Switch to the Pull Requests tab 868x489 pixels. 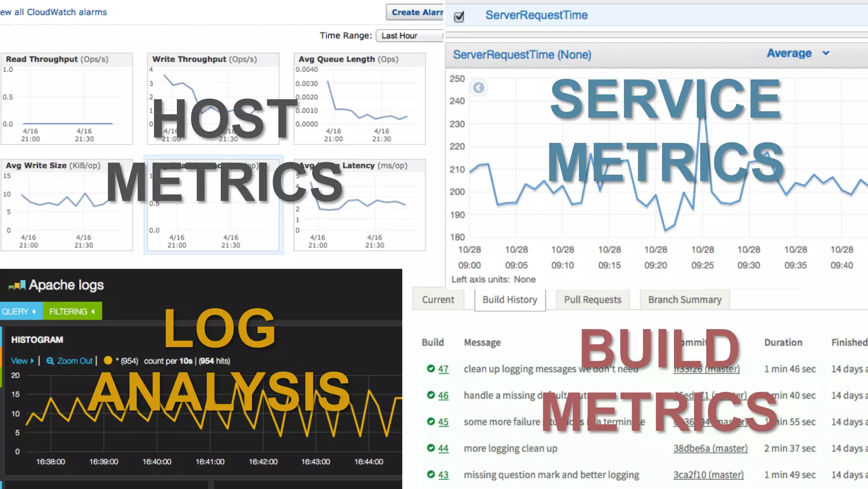[x=593, y=300]
